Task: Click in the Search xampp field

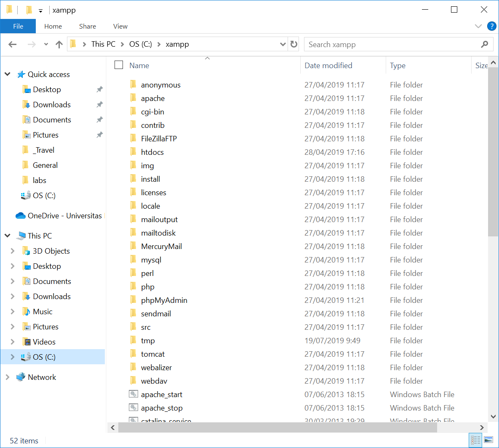Action: coord(399,44)
